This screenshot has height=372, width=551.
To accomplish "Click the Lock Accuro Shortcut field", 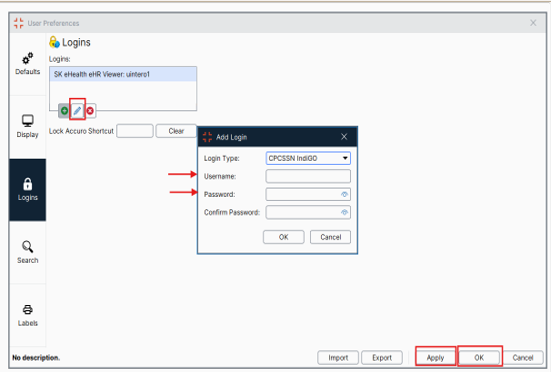I will (x=135, y=131).
